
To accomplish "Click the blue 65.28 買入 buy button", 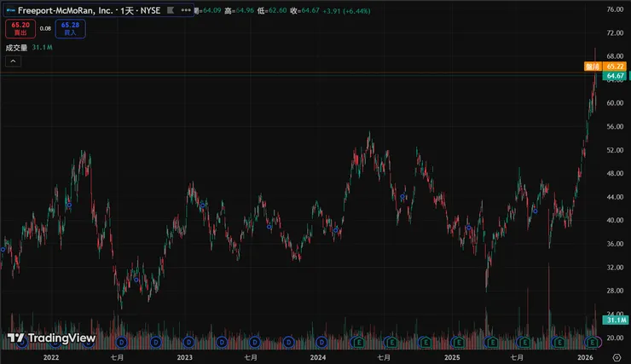I will pyautogui.click(x=71, y=28).
